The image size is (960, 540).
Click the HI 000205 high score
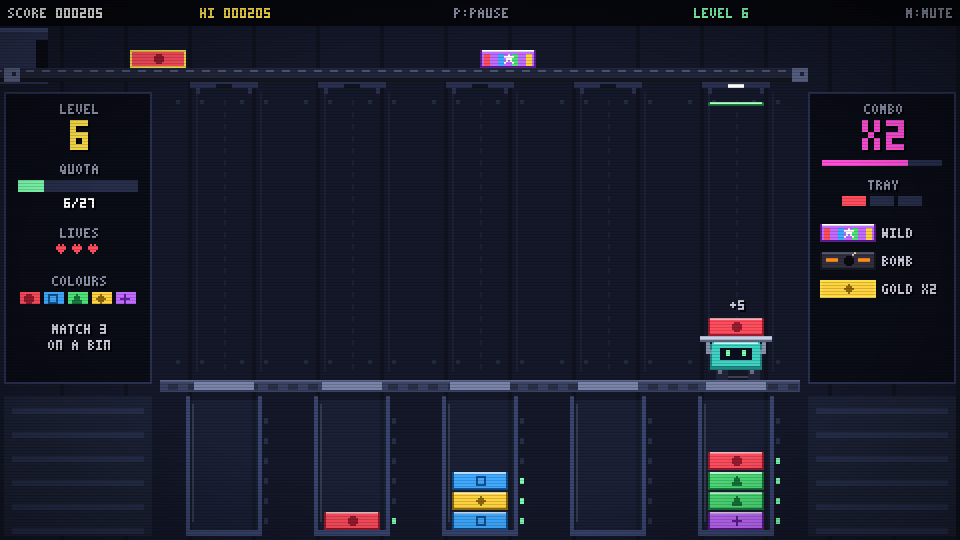click(x=235, y=13)
